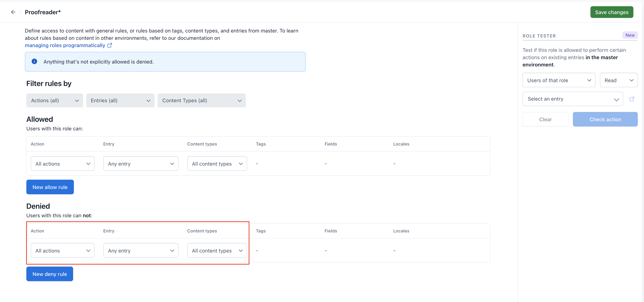The width and height of the screenshot is (644, 302).
Task: Add a New deny rule
Action: pyautogui.click(x=50, y=274)
